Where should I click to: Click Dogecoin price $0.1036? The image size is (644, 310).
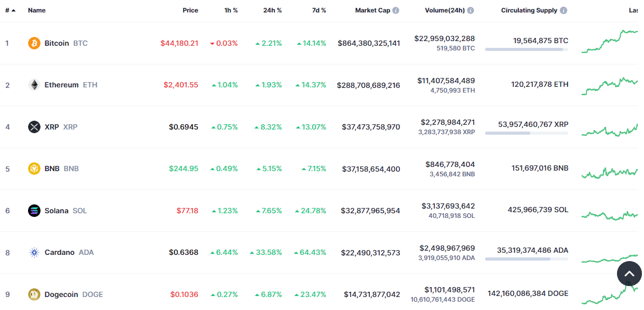184,294
